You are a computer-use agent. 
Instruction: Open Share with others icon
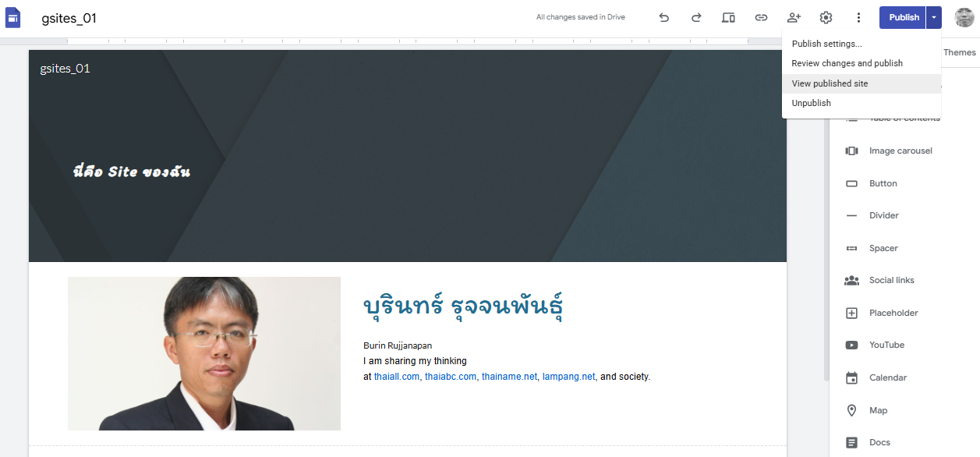794,17
